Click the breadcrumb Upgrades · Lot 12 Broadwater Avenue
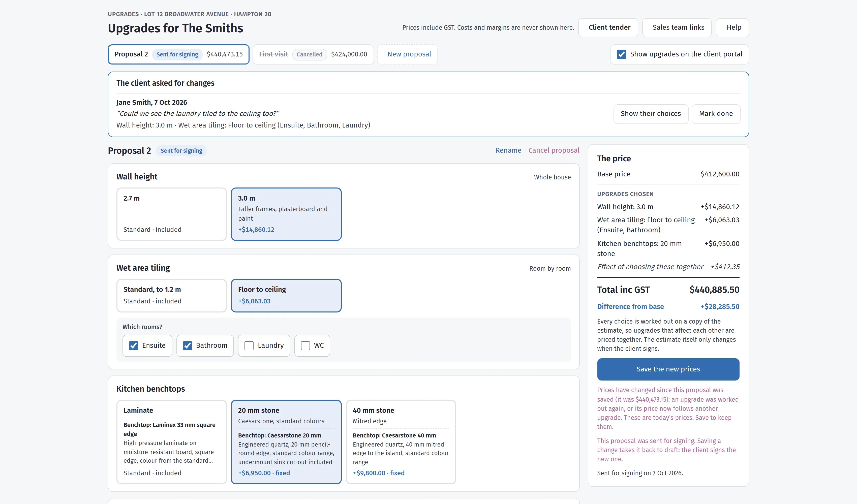Image resolution: width=857 pixels, height=504 pixels. [190, 14]
